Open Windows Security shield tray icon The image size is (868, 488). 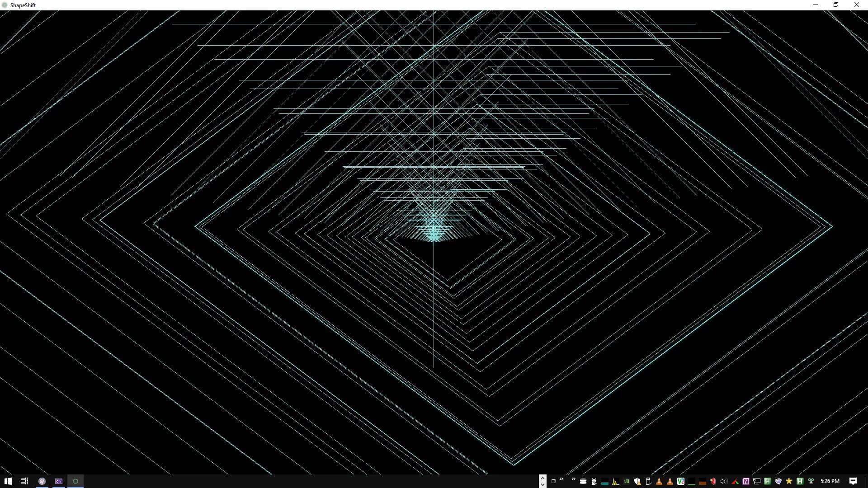pyautogui.click(x=637, y=481)
